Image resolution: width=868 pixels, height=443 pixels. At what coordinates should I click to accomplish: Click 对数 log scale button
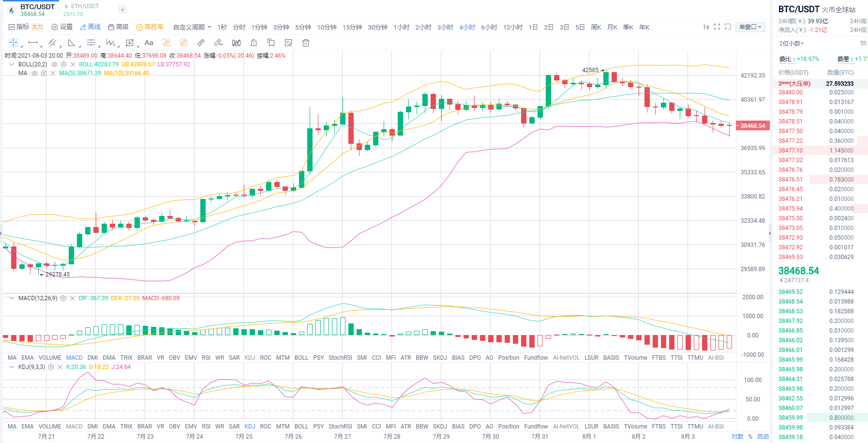point(737,437)
